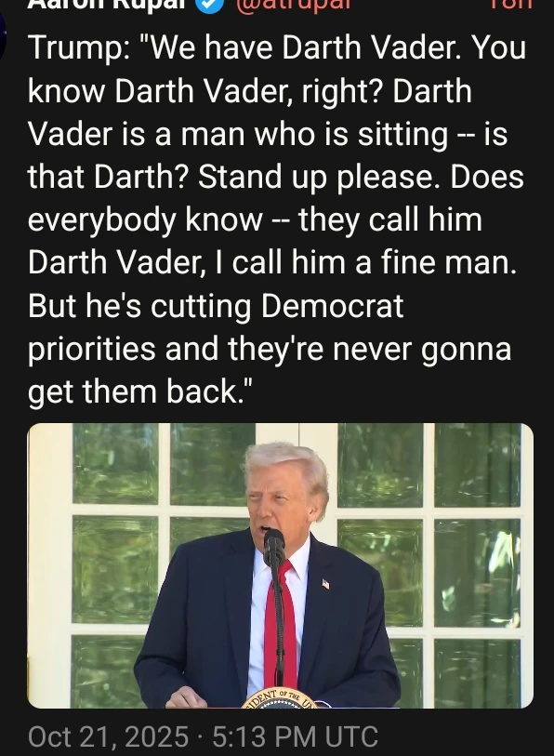Screen dimensions: 554x756
Task: Open the Oct 21, 2025 date link
Action: point(108,736)
